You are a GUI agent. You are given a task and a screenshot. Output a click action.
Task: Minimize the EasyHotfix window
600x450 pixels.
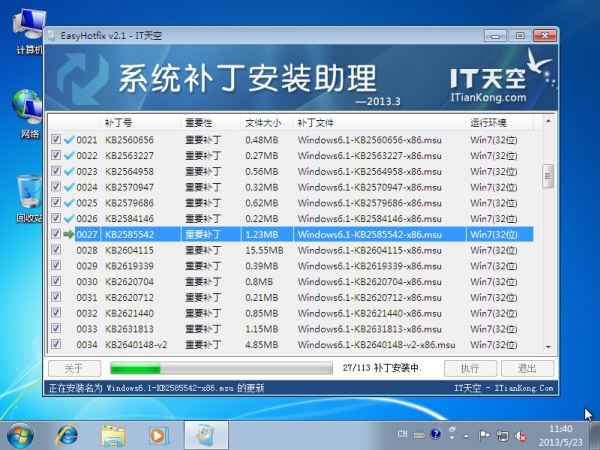496,36
